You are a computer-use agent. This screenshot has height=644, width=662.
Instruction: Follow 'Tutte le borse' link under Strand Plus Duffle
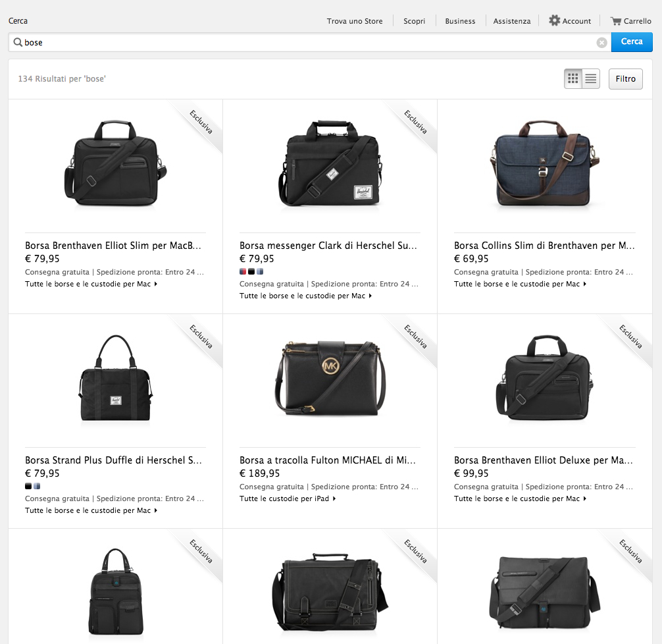91,510
